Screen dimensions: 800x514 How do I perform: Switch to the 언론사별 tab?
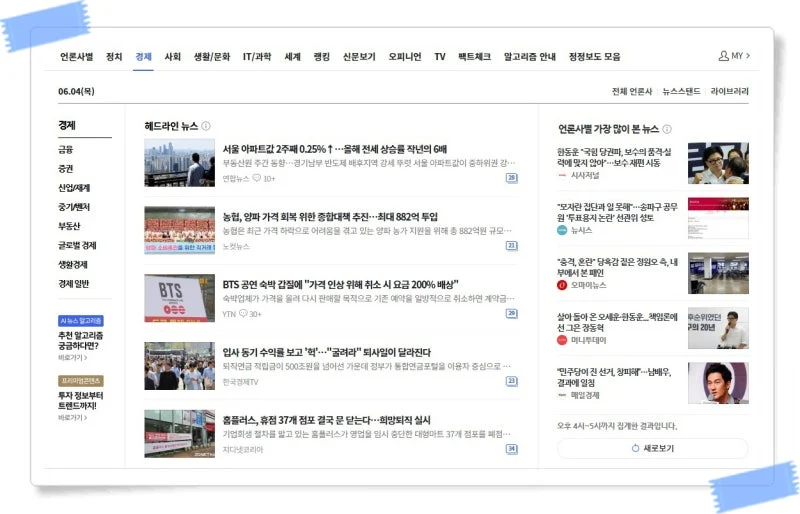click(77, 57)
